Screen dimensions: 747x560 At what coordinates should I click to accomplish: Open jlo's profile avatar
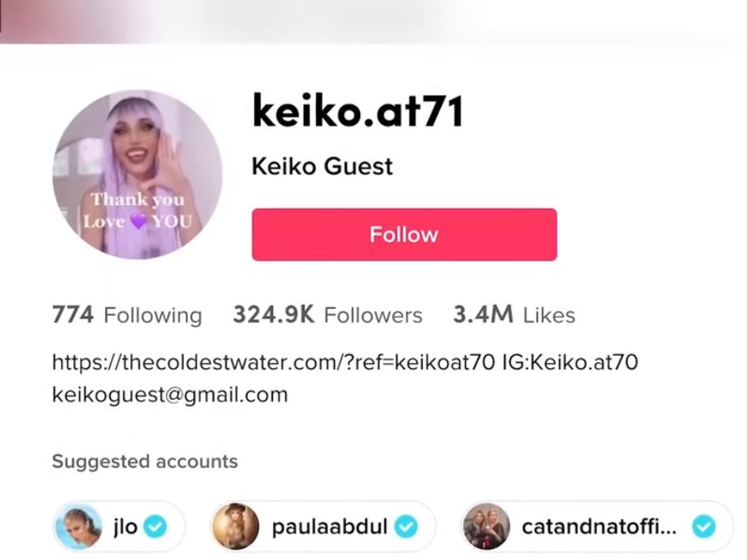tap(78, 527)
